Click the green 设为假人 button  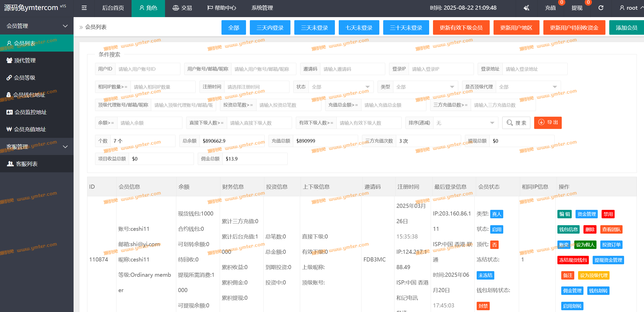click(585, 245)
